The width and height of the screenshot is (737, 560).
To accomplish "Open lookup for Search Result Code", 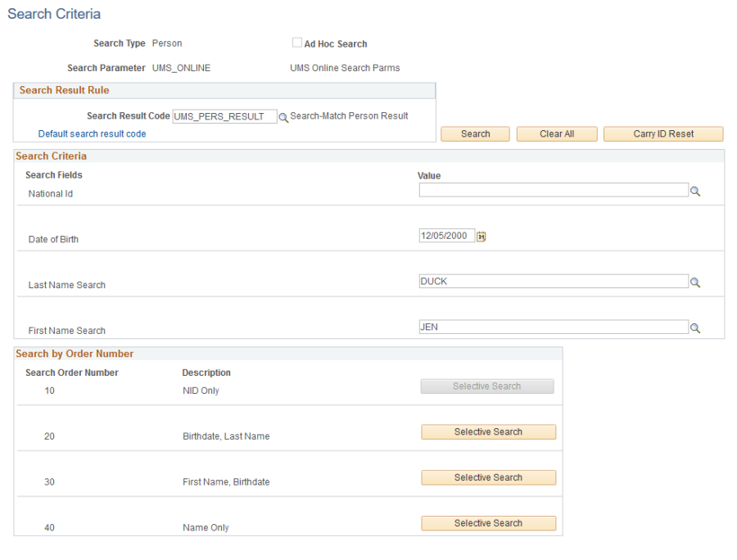I will tap(283, 117).
